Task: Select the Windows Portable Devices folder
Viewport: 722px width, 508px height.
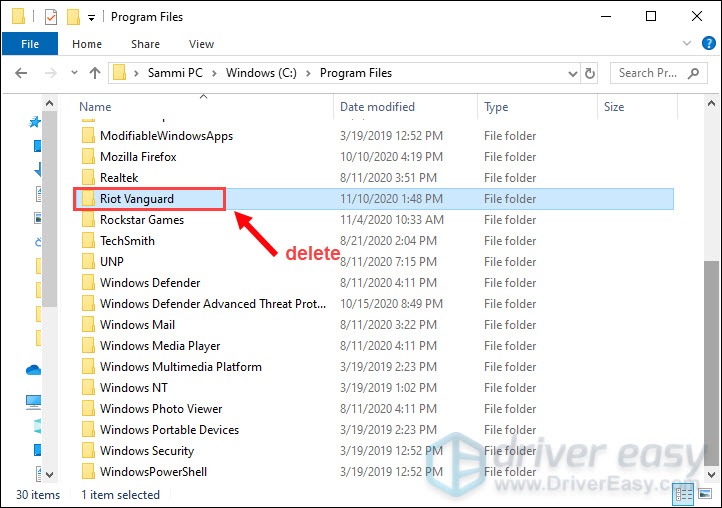Action: point(169,430)
